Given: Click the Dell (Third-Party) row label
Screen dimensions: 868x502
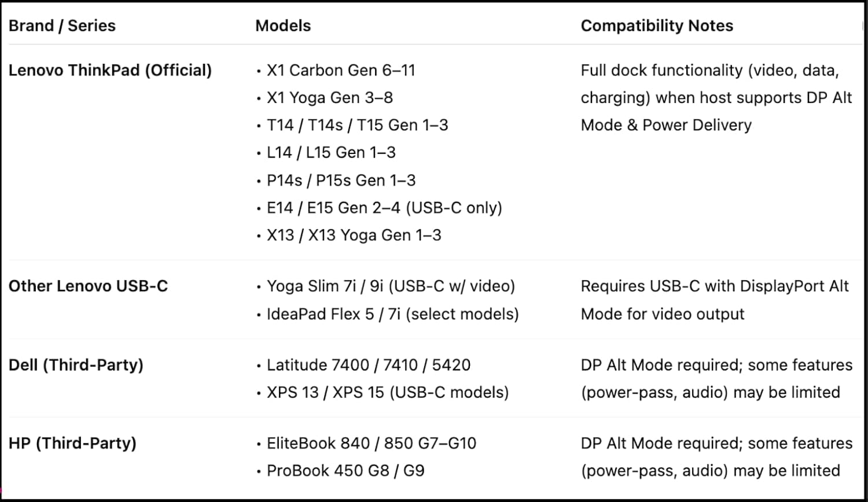Looking at the screenshot, I should coord(76,365).
